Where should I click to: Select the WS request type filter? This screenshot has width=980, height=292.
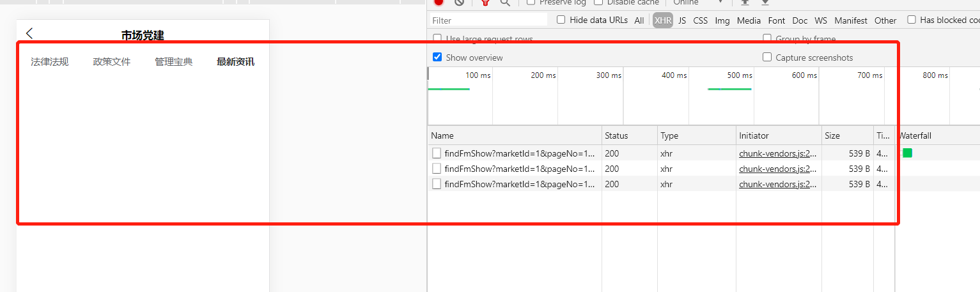(x=821, y=20)
